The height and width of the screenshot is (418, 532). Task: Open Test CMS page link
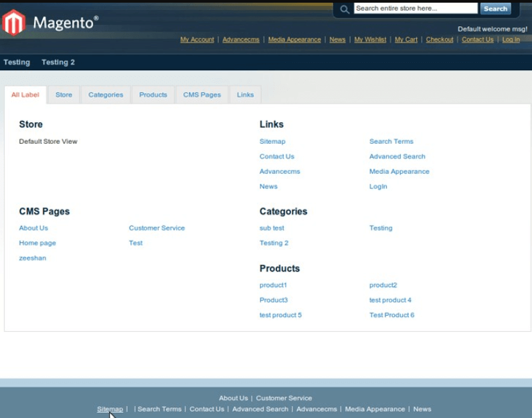(x=136, y=243)
